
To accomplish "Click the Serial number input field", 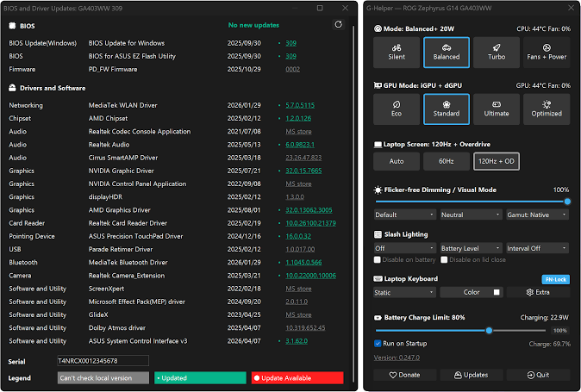I will [x=103, y=360].
